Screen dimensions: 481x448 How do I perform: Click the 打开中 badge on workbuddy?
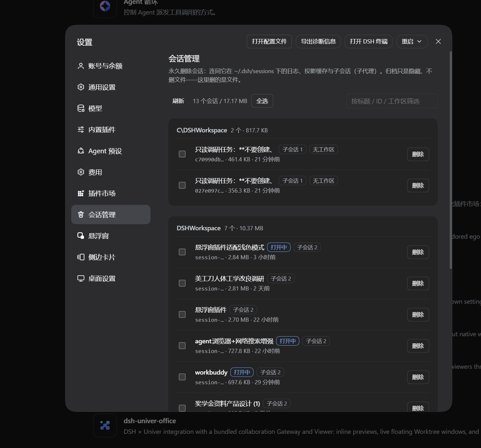(242, 372)
